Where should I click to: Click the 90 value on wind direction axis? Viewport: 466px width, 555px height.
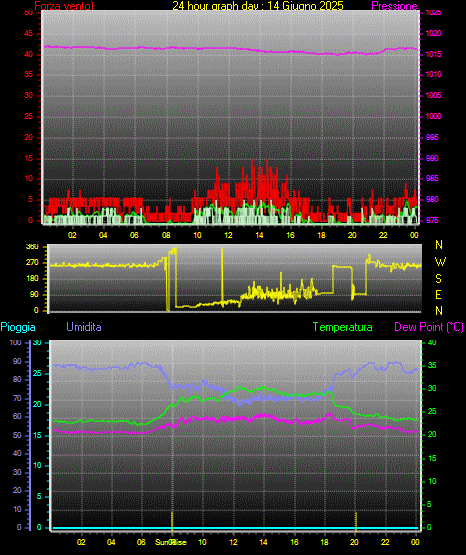pos(34,294)
